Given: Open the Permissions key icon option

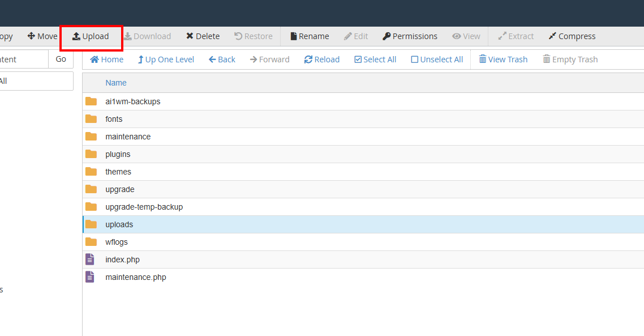Looking at the screenshot, I should [386, 36].
